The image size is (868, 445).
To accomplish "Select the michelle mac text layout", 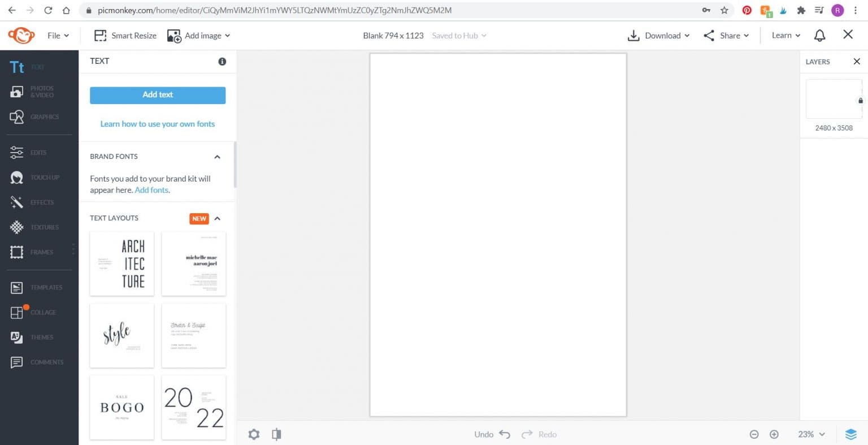I will coord(194,263).
